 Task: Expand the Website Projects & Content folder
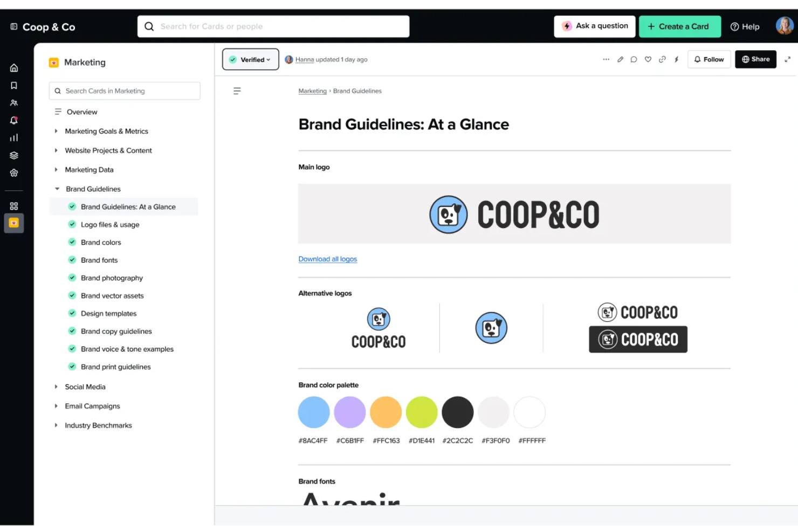[x=56, y=150]
